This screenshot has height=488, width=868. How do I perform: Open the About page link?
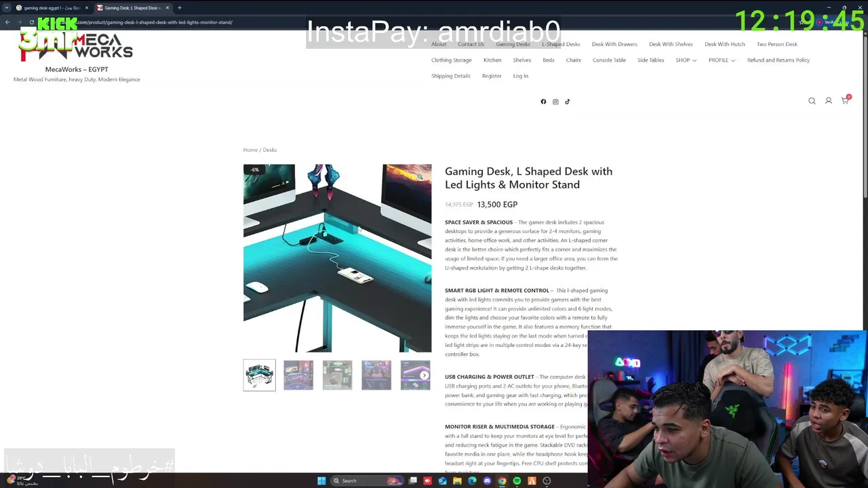coord(439,44)
